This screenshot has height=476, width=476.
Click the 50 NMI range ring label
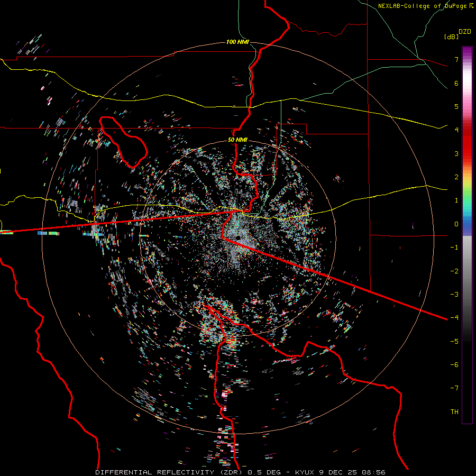237,140
